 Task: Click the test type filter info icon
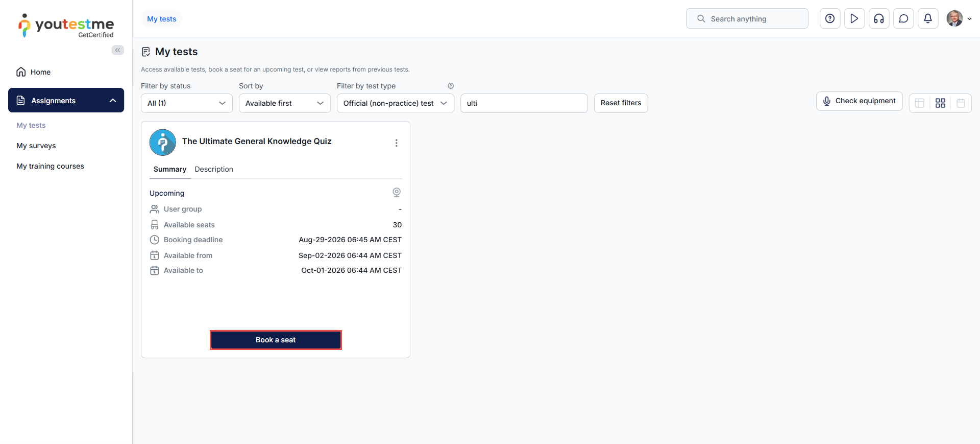pyautogui.click(x=451, y=86)
